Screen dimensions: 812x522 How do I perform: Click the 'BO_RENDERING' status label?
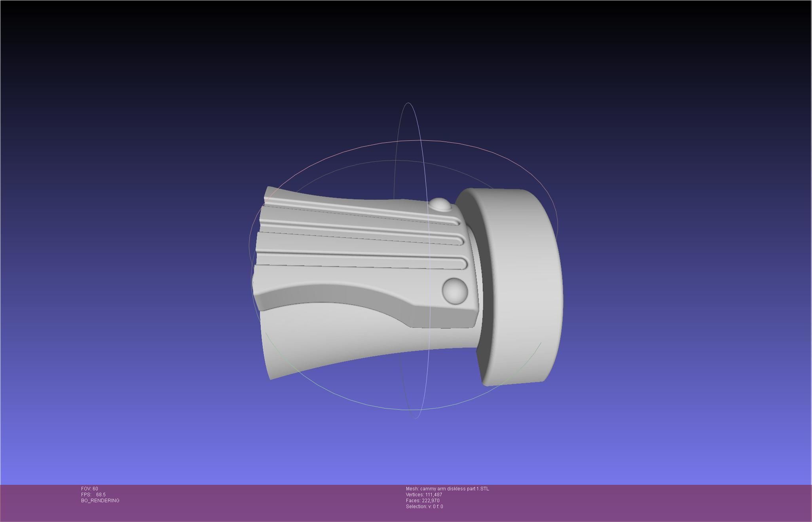[100, 501]
